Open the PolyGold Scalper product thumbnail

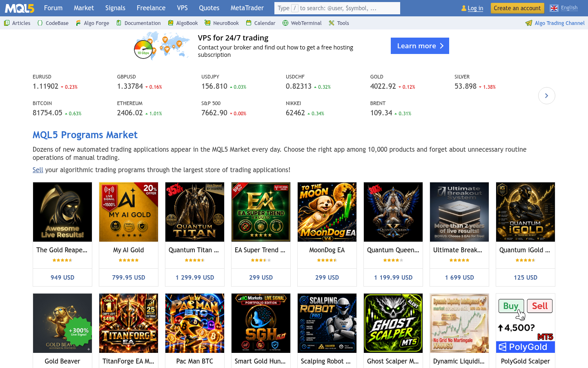526,323
